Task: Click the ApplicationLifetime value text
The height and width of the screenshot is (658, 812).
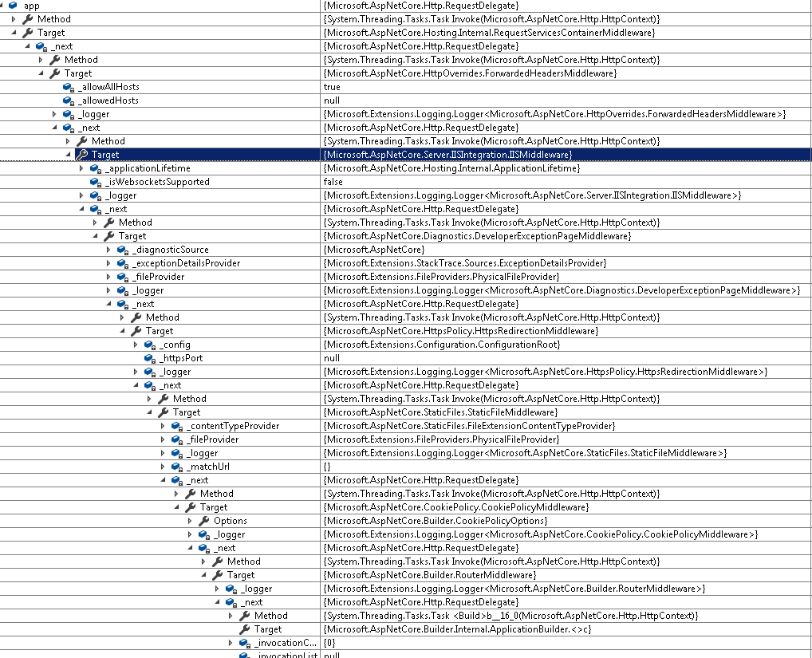Action: click(451, 168)
